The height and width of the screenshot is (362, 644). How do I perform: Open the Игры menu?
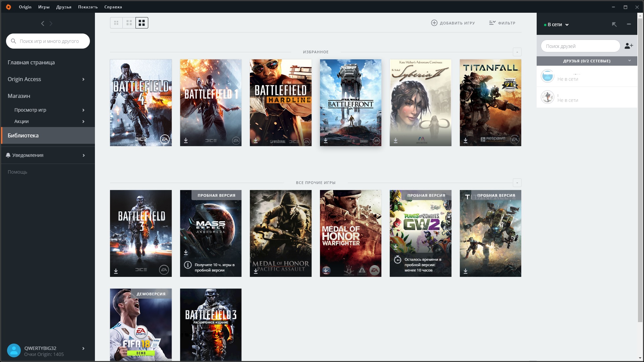point(44,7)
